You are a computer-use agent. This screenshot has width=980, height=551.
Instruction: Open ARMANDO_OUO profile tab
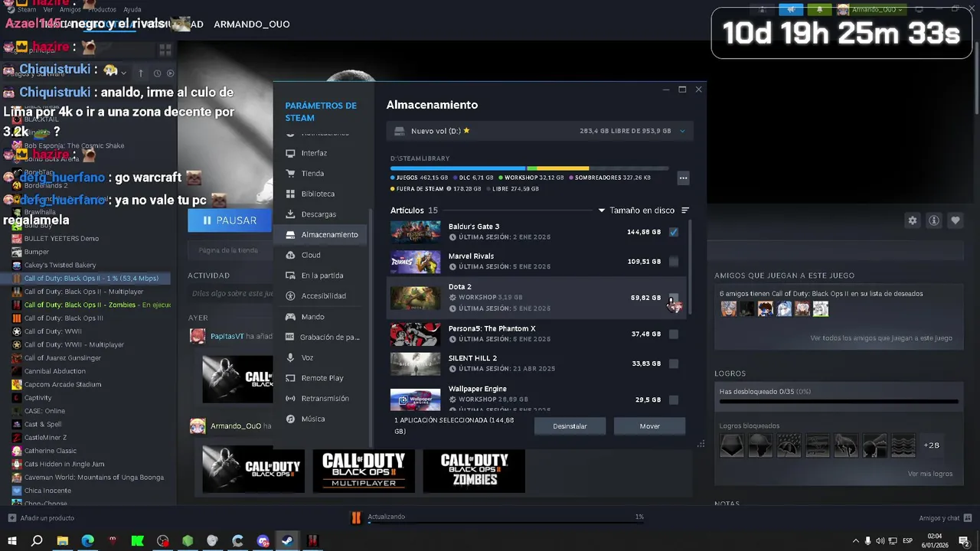click(252, 24)
